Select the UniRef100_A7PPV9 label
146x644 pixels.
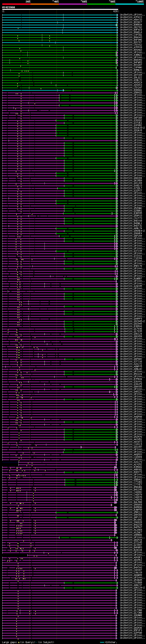(131, 47)
